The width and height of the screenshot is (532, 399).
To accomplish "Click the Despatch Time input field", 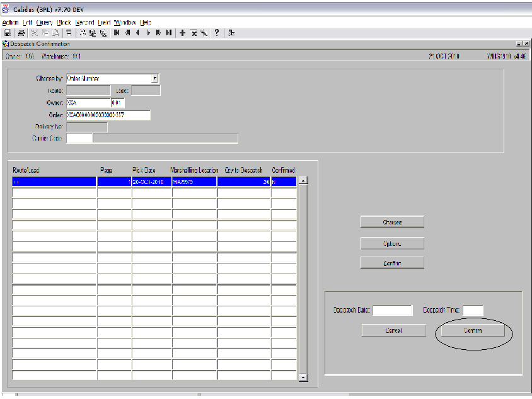I will (x=473, y=310).
